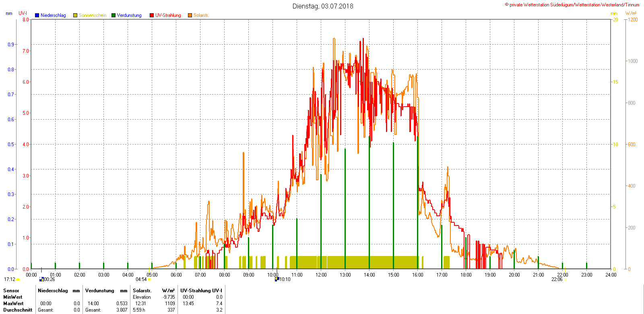Click the 18:00 time axis label
The height and width of the screenshot is (314, 644).
466,275
